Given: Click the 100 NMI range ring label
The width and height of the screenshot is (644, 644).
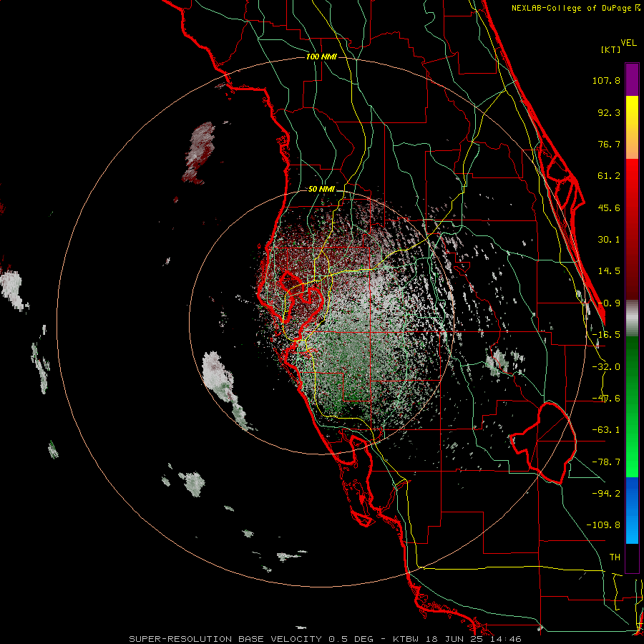Looking at the screenshot, I should 321,57.
